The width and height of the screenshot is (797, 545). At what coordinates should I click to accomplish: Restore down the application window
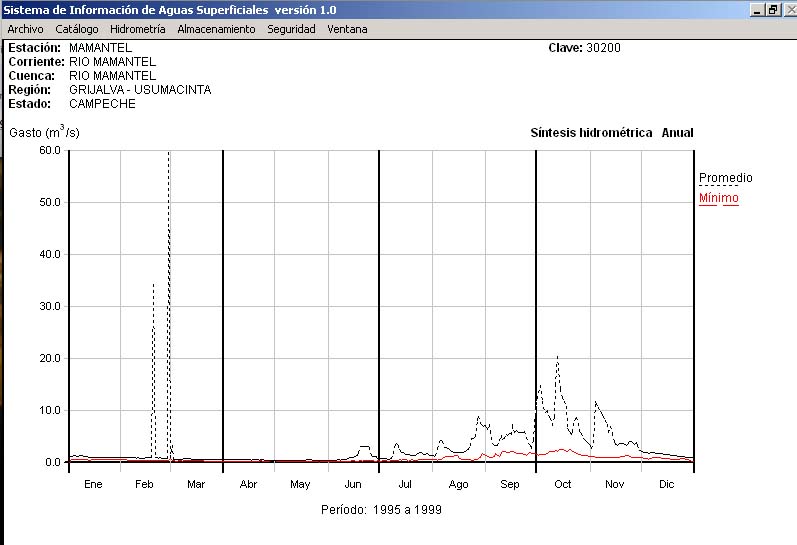[x=772, y=10]
